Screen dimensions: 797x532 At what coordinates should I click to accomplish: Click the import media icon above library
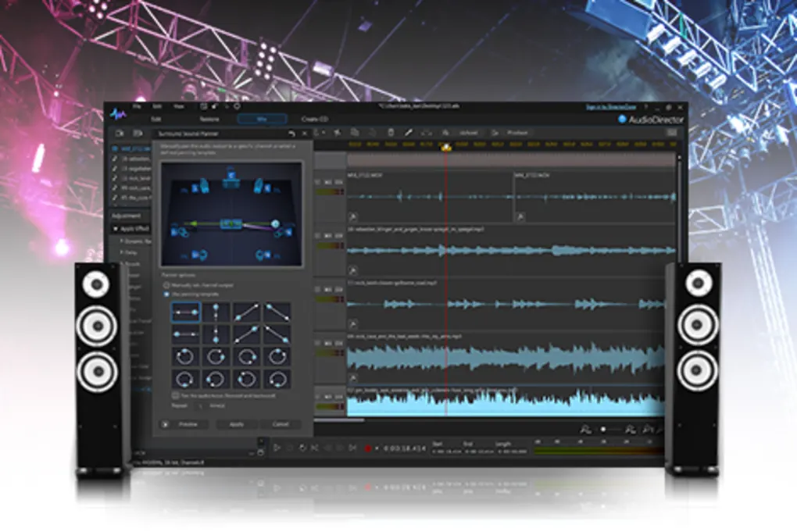[x=120, y=133]
